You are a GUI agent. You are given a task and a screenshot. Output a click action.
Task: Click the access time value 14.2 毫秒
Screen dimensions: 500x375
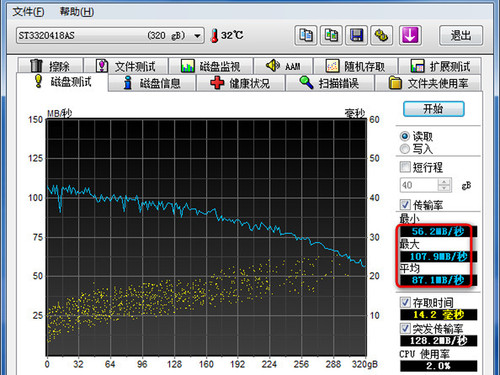[438, 314]
